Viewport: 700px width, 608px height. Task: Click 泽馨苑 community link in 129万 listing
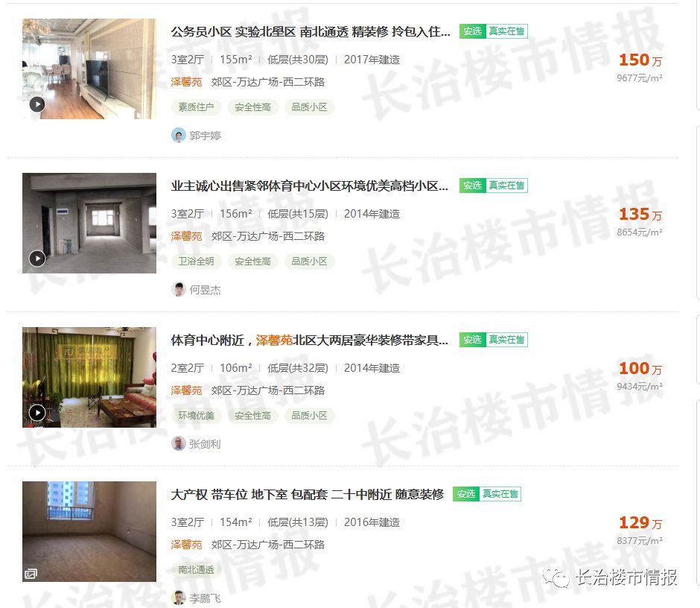(187, 545)
